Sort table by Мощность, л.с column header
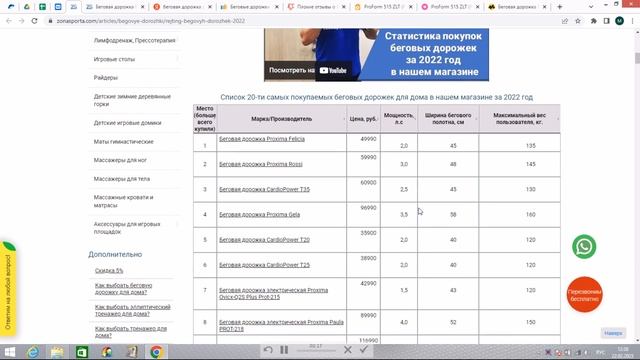 (x=399, y=119)
